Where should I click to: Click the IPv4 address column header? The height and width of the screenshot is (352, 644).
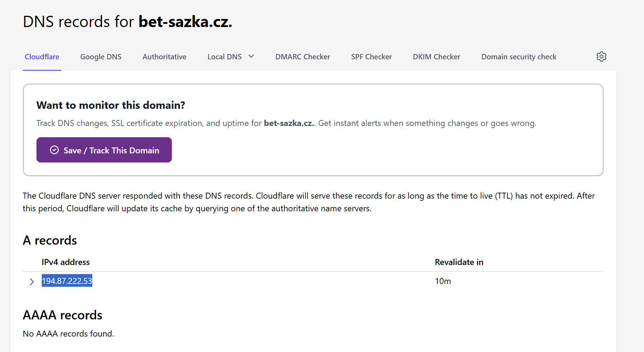click(66, 262)
